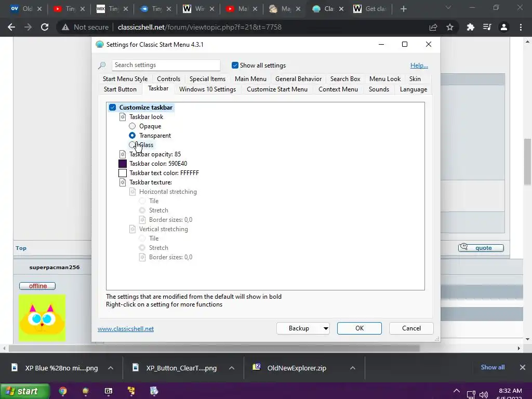Click the Taskbar opacity setting icon
Screen dimensions: 532x399
pos(123,154)
